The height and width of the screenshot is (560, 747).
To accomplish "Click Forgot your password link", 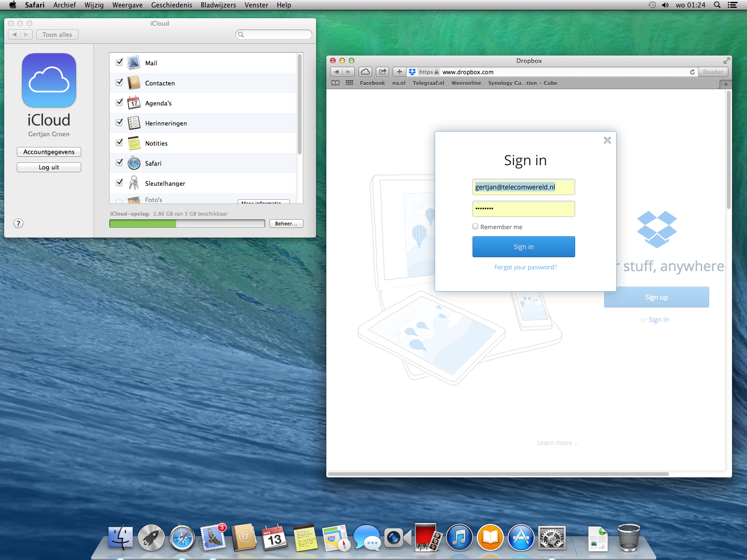I will tap(525, 267).
